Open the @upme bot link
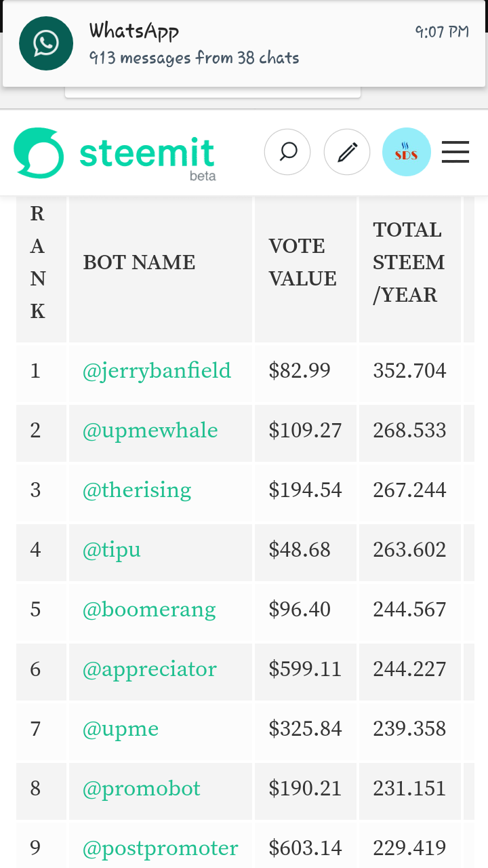 click(x=121, y=729)
